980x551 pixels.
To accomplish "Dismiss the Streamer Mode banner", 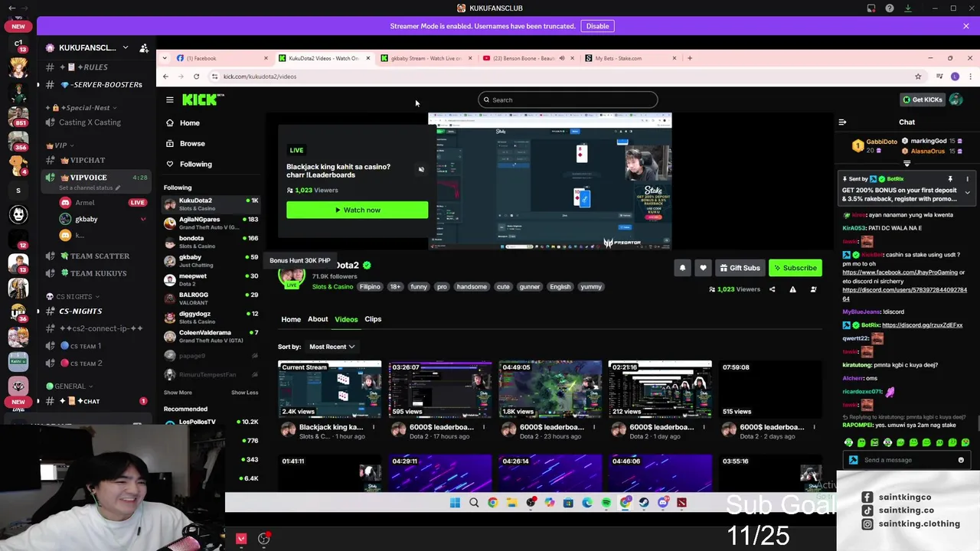I will click(965, 26).
